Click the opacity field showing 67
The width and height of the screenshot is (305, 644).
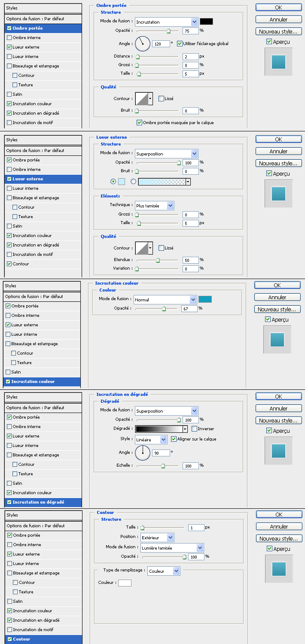[189, 309]
